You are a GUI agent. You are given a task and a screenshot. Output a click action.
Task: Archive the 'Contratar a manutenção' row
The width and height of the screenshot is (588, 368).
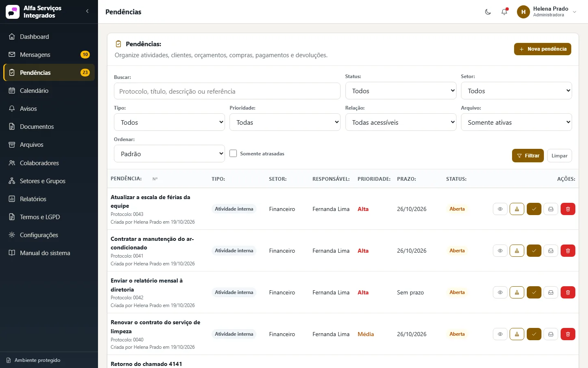pos(551,251)
